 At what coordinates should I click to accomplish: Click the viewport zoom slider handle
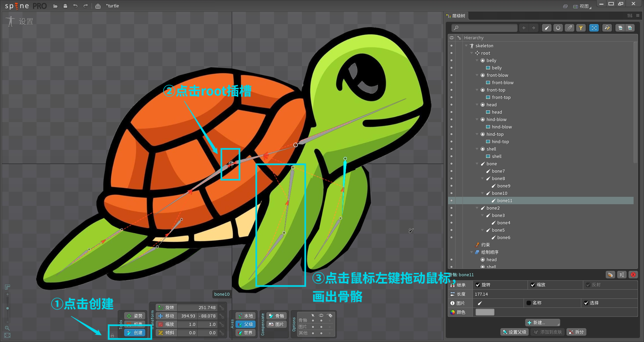coord(7,308)
